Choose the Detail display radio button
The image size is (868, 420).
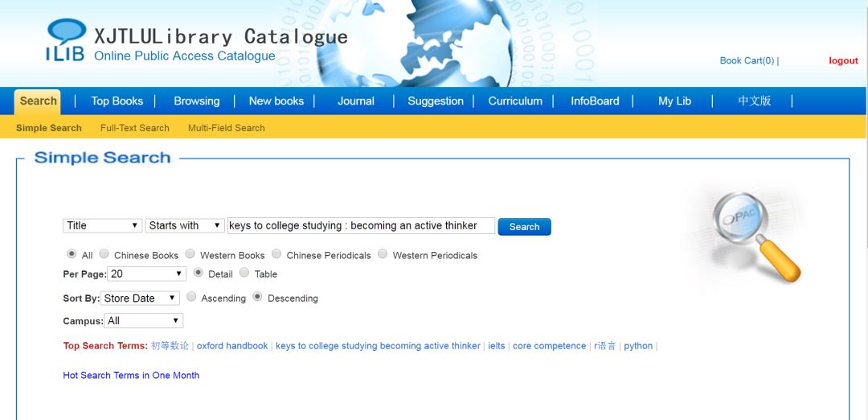199,272
